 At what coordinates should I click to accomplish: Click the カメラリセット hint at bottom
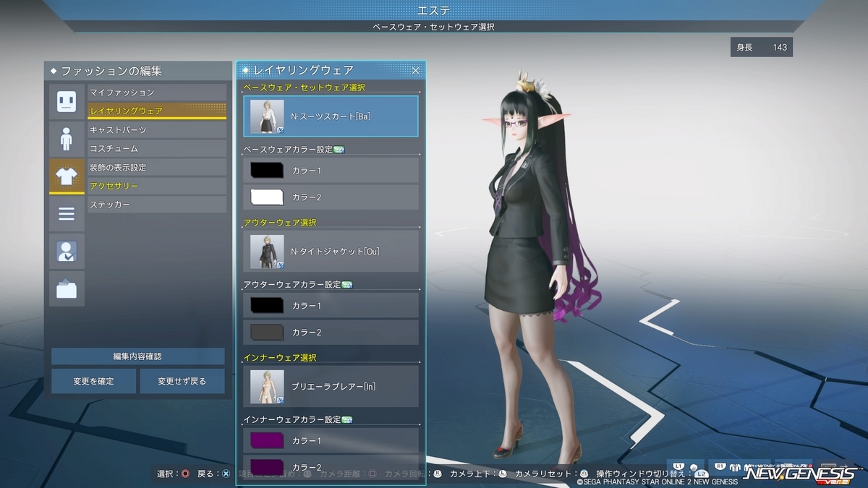[551, 474]
